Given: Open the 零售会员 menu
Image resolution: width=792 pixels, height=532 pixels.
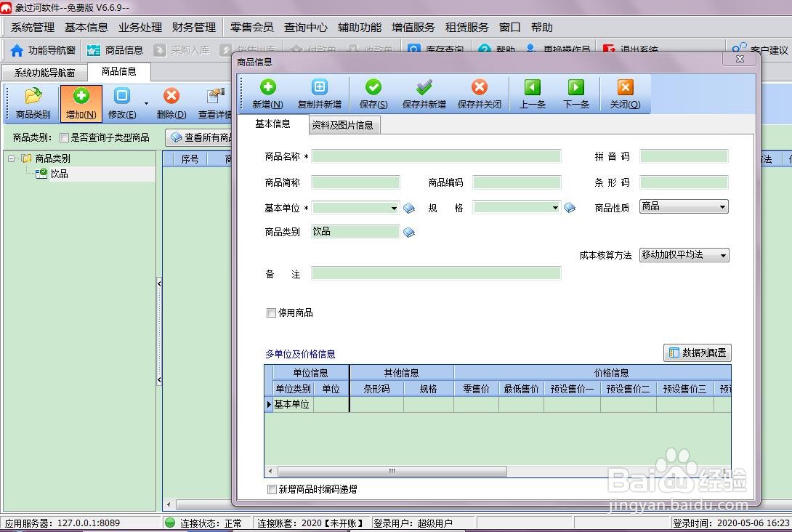Looking at the screenshot, I should (x=251, y=28).
